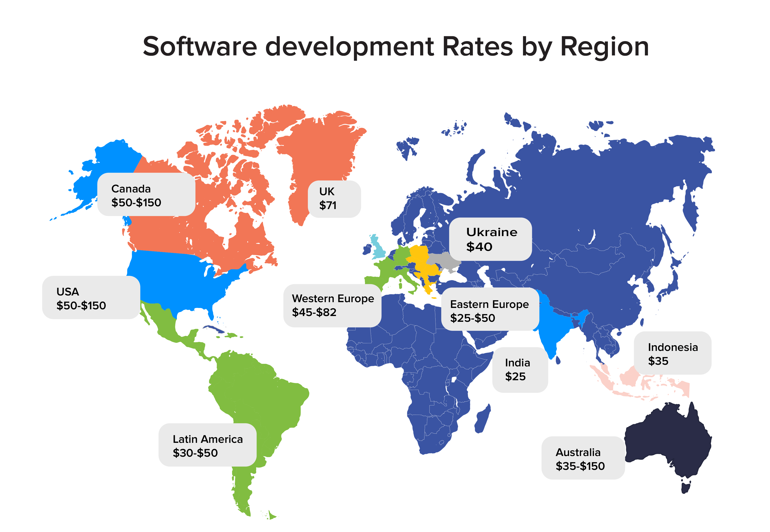Image resolution: width=770 pixels, height=532 pixels.
Task: Click the India $25 label
Action: 520,370
